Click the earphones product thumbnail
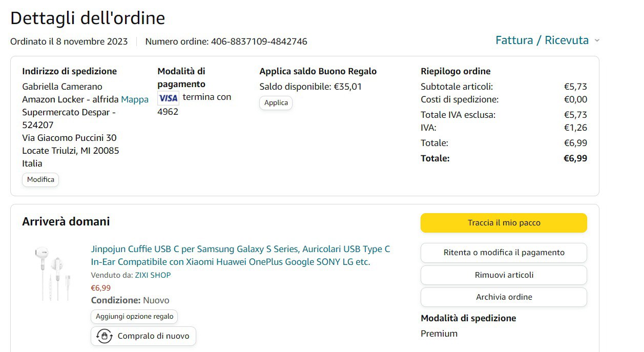Viewport: 644px width, 352px height. [x=51, y=273]
